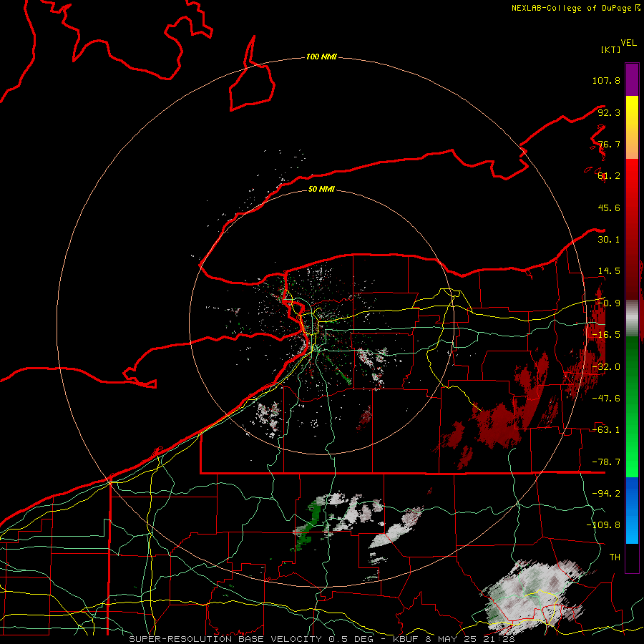Click the 107.8 velocity scale value

pos(606,80)
